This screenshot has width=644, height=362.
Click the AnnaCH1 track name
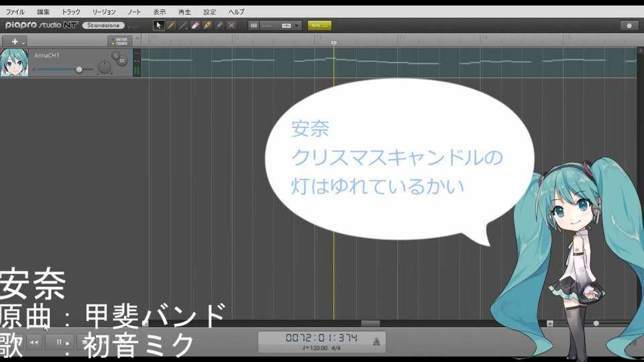[x=46, y=56]
